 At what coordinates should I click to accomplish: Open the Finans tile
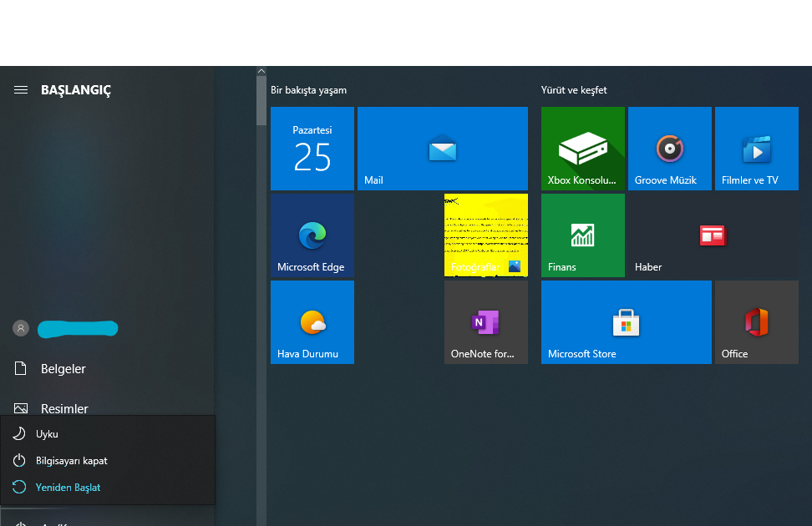pyautogui.click(x=583, y=235)
